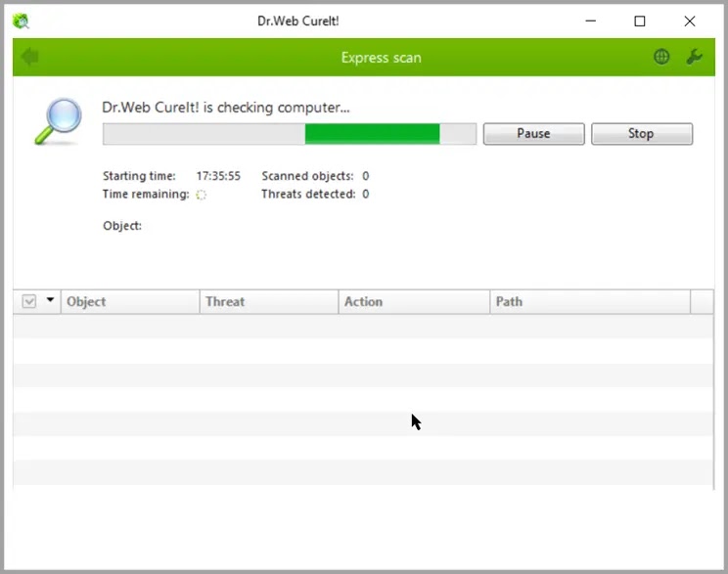The height and width of the screenshot is (574, 728).
Task: Click the magnifying glass scan icon
Action: click(x=59, y=121)
